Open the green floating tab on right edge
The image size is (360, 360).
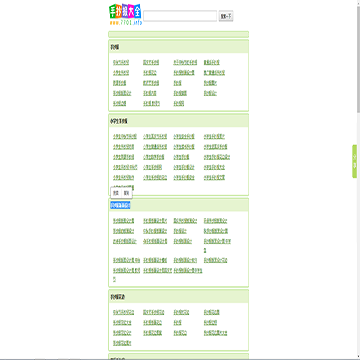355,161
